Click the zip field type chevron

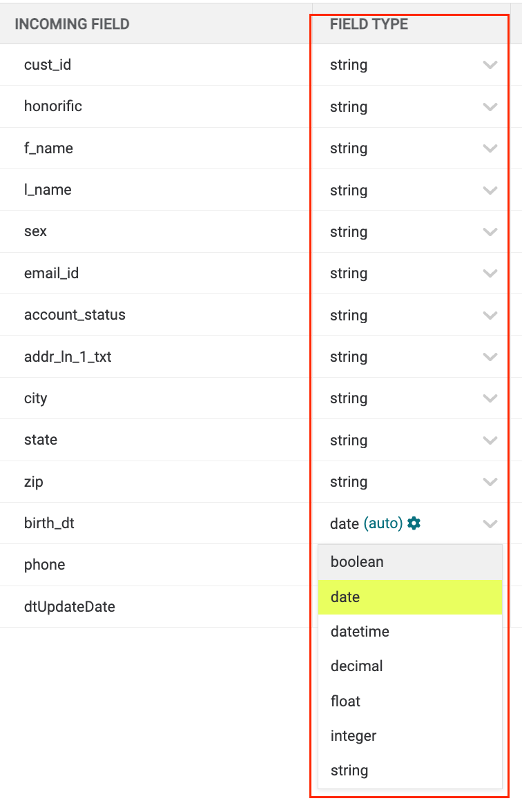coord(490,482)
